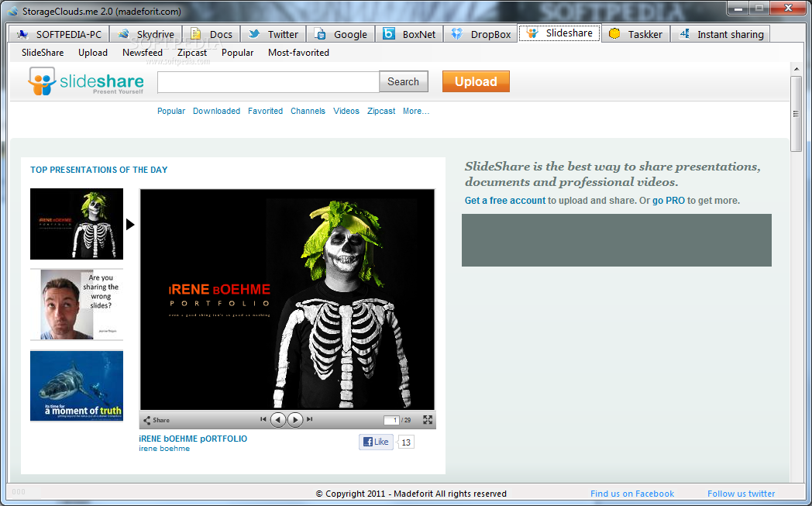Expand the More... link
The height and width of the screenshot is (506, 812).
point(416,111)
